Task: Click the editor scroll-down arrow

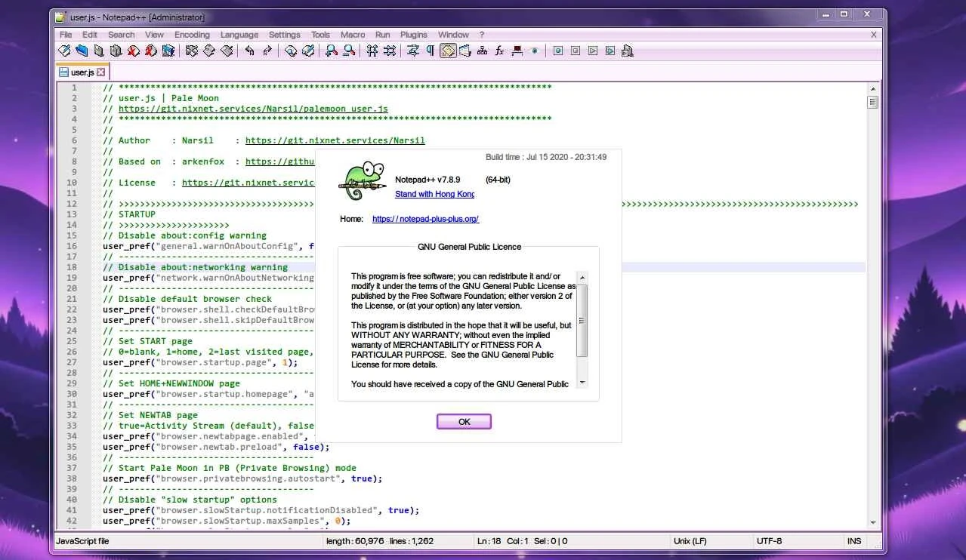Action: (x=873, y=522)
